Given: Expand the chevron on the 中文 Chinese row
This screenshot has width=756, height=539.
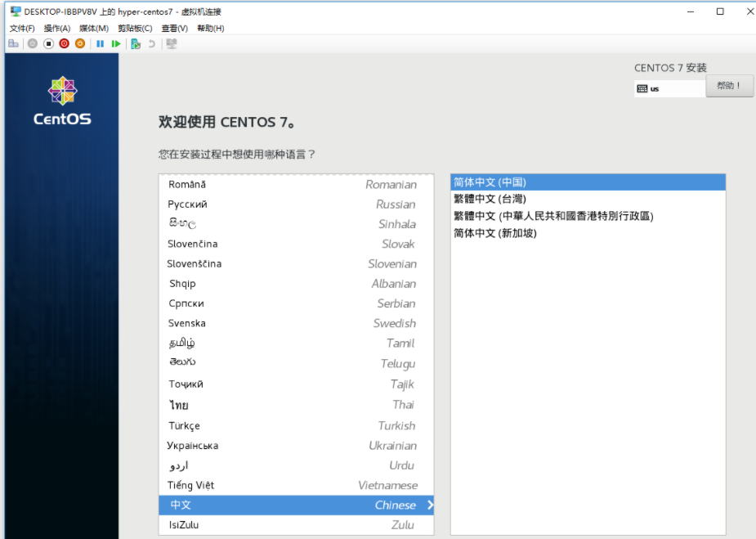Looking at the screenshot, I should [430, 505].
